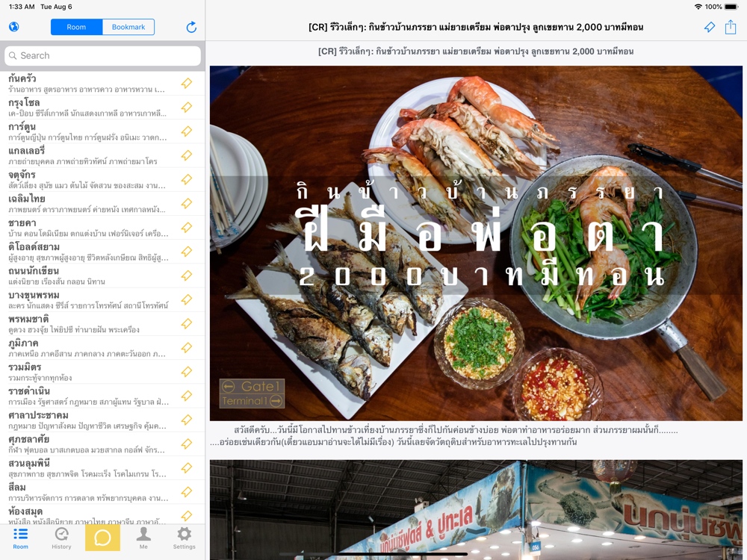
Task: Check the Wi-Fi status icon
Action: [698, 7]
